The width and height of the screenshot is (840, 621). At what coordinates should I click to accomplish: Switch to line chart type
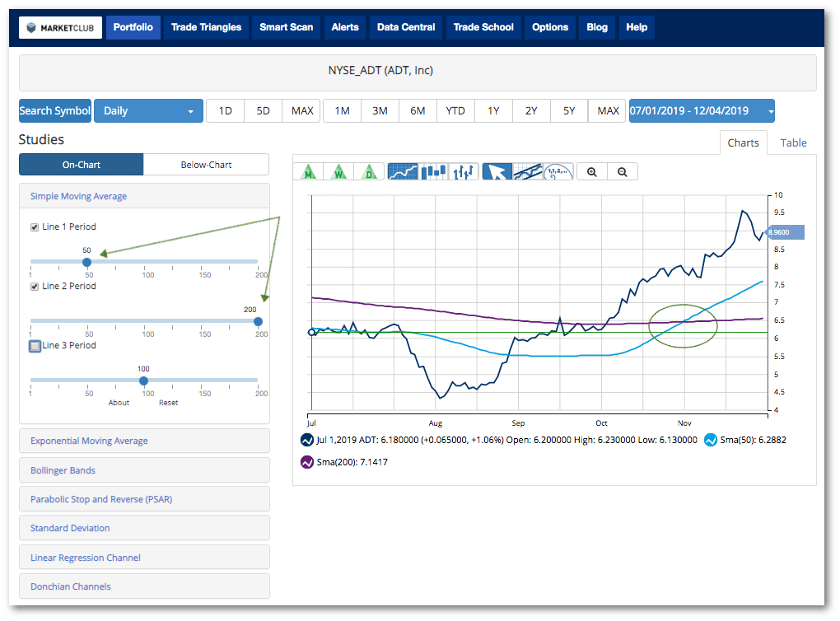[403, 172]
